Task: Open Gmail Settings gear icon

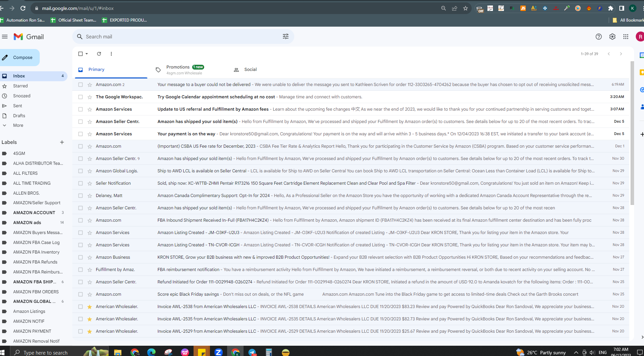Action: (x=612, y=37)
